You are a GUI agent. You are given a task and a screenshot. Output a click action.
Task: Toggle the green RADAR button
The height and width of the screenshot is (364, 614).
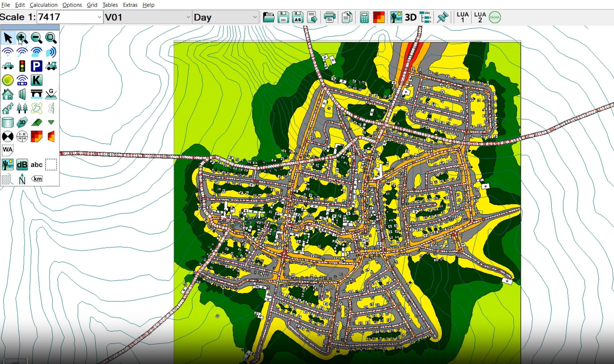495,17
